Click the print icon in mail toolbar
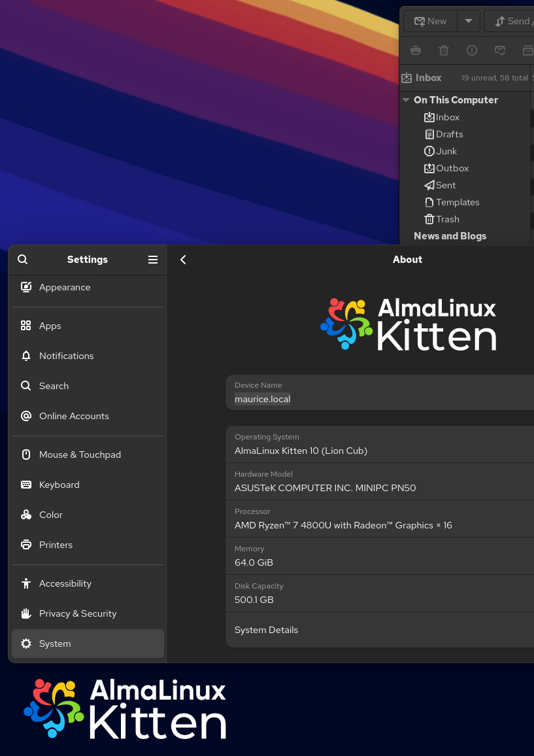 (x=416, y=50)
